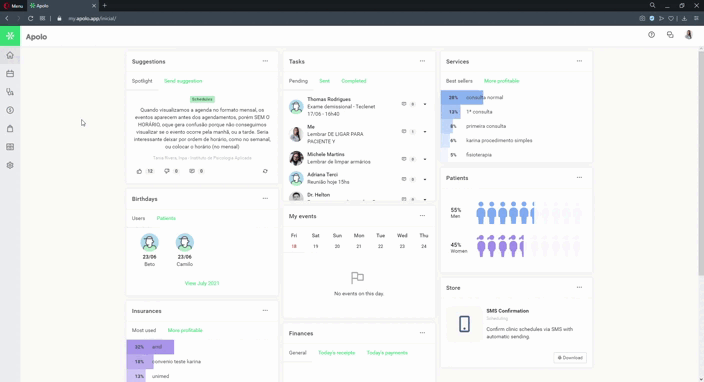Open the dollar finance icon in the sidebar

[x=10, y=110]
